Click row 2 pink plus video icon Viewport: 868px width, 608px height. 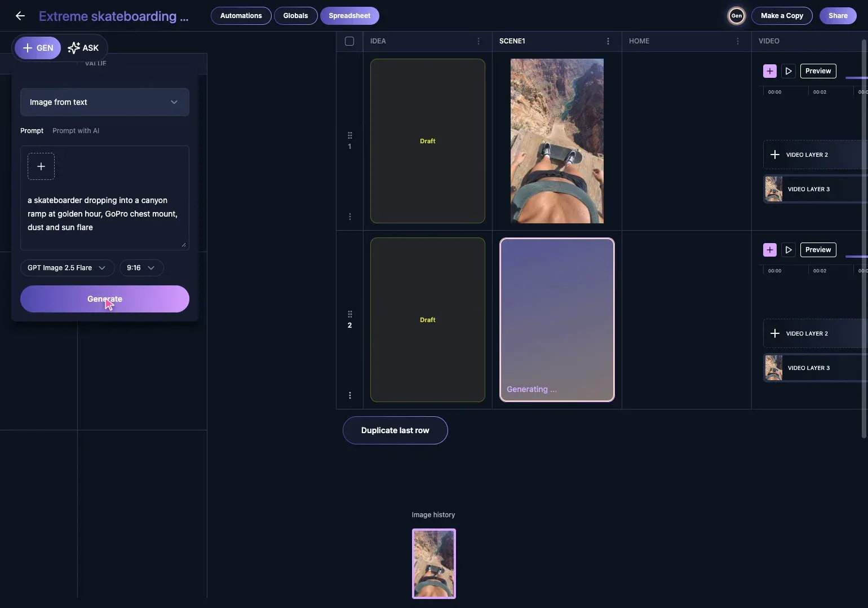point(770,250)
